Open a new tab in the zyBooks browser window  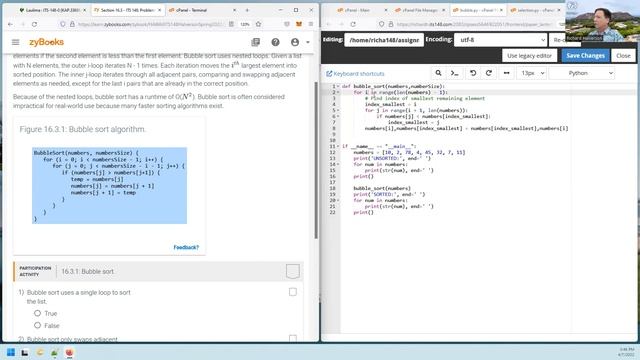pyautogui.click(x=247, y=10)
